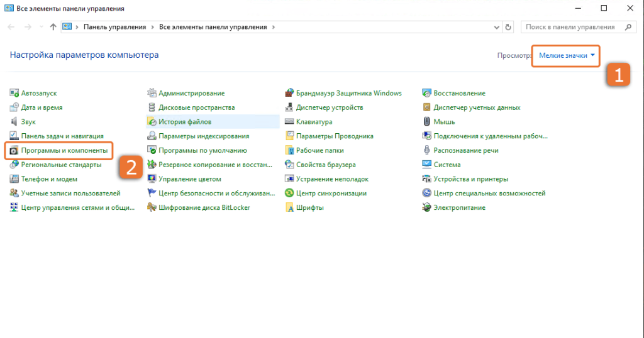
Task: Click the Электропитание battery icon
Action: click(427, 207)
